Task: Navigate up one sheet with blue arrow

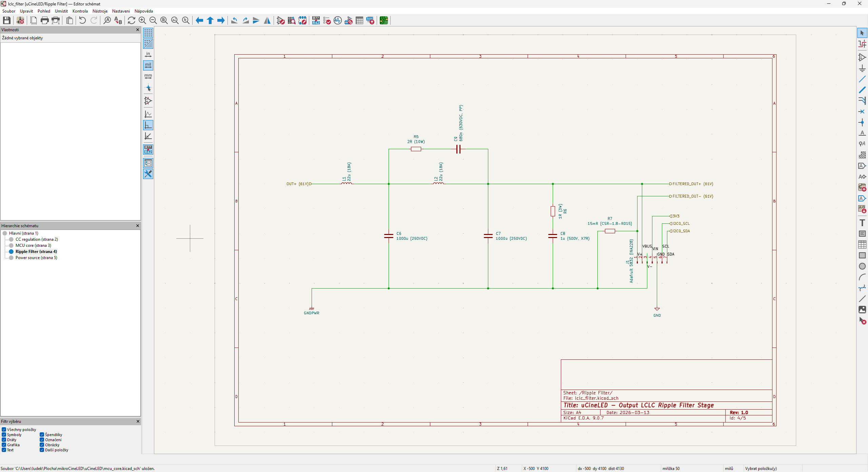Action: pyautogui.click(x=210, y=21)
